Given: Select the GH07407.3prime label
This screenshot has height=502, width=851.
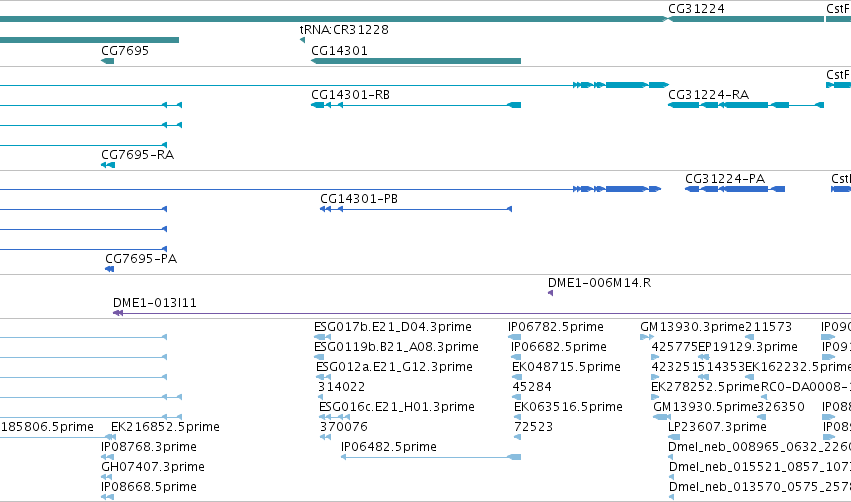Looking at the screenshot, I should (x=153, y=467).
